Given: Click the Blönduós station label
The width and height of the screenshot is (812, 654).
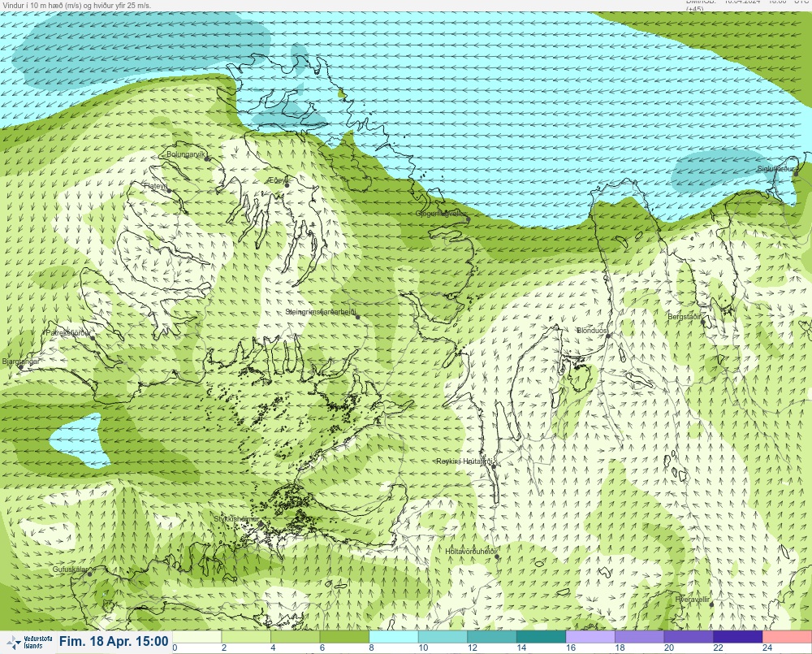Looking at the screenshot, I should 591,330.
